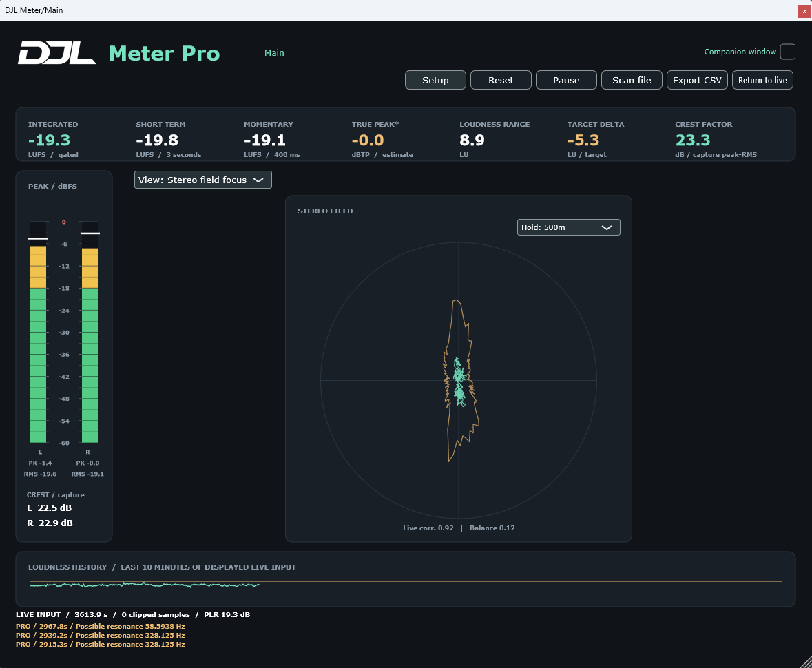Click the 'Live corr. 0.92' readout
Screen dimensions: 812x668
point(428,528)
